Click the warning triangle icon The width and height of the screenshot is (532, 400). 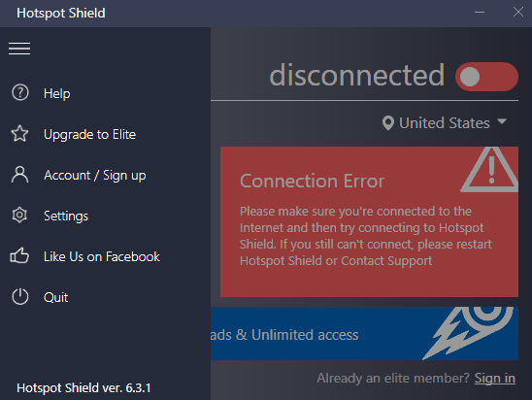(x=490, y=170)
